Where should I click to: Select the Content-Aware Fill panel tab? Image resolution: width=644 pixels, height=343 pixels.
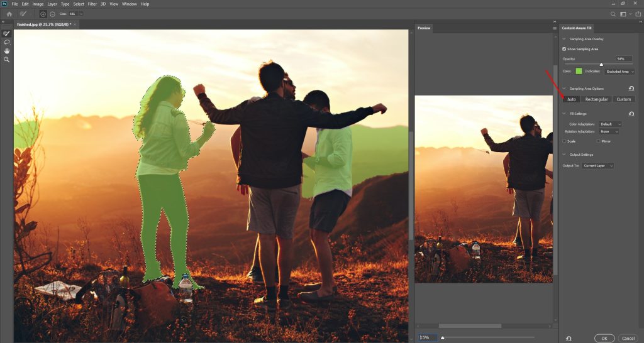click(577, 28)
